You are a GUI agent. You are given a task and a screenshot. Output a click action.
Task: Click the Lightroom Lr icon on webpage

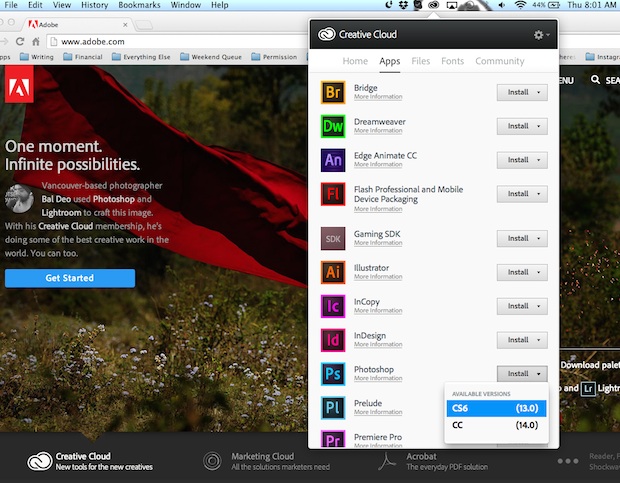tap(588, 389)
